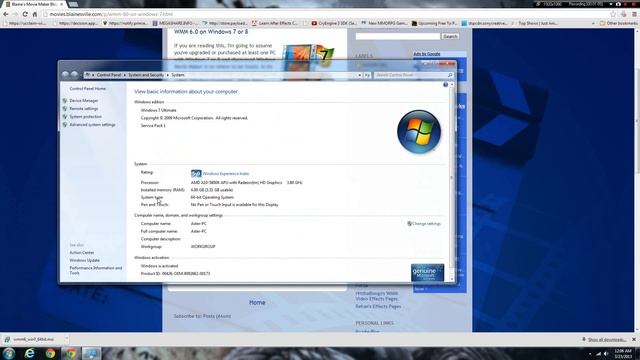Image resolution: width=640 pixels, height=360 pixels.
Task: Go to Control Panel Home
Action: (x=87, y=89)
